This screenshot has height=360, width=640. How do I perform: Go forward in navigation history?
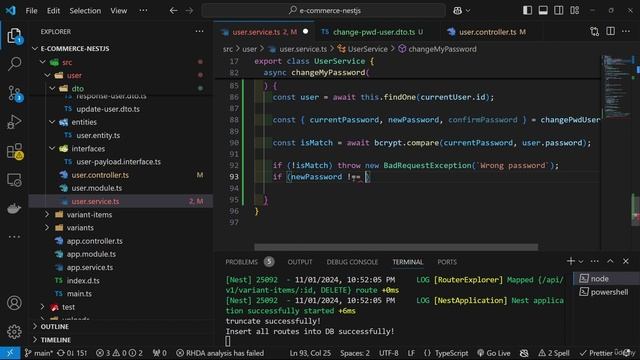(x=189, y=11)
